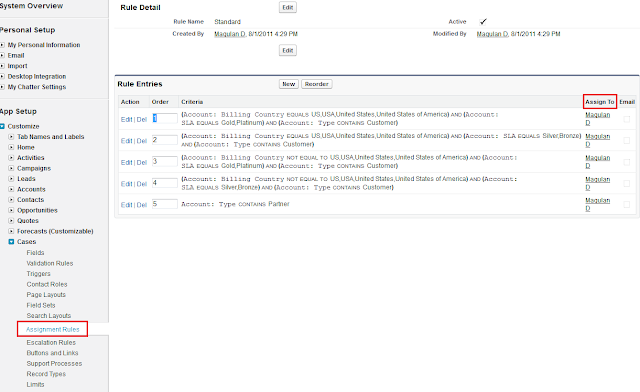Expand the Desktop Integration arrow
The image size is (640, 392).
2,76
